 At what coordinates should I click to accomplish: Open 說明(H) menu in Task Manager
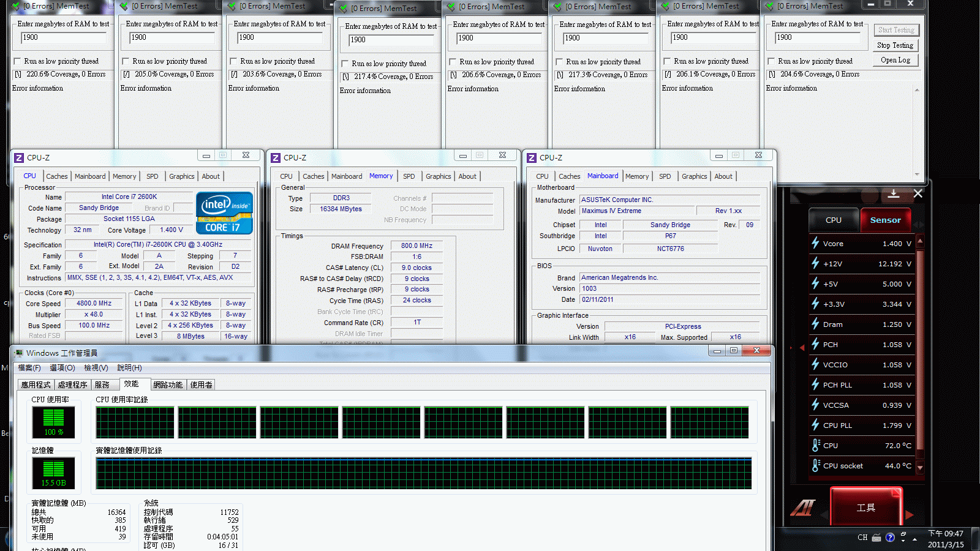pos(129,368)
